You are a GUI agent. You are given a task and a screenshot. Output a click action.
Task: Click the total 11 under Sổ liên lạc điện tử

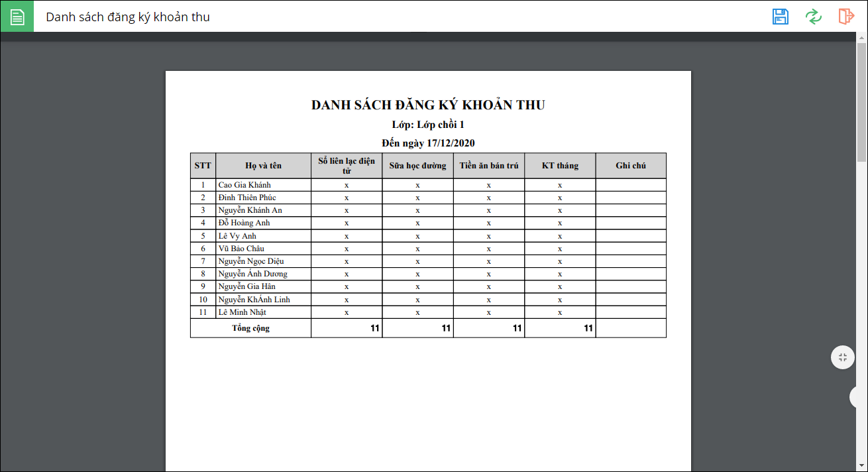(x=374, y=327)
